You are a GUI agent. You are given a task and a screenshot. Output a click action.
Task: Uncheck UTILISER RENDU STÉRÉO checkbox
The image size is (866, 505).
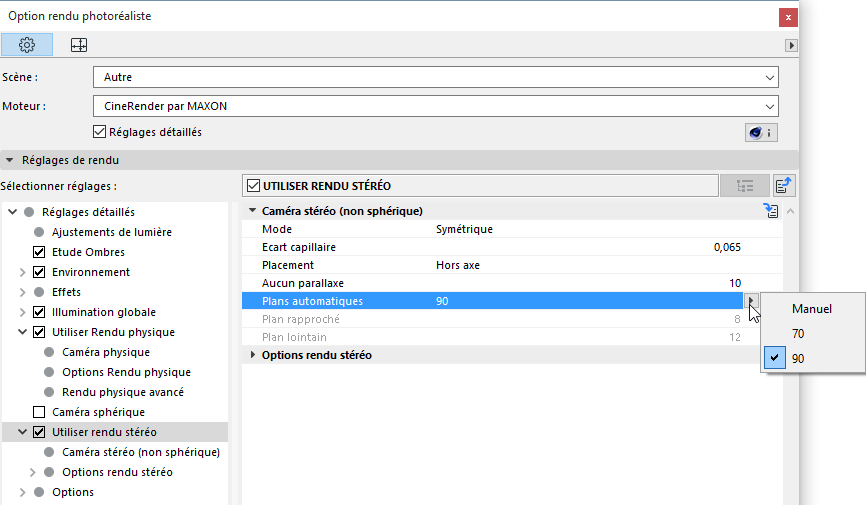tap(253, 185)
